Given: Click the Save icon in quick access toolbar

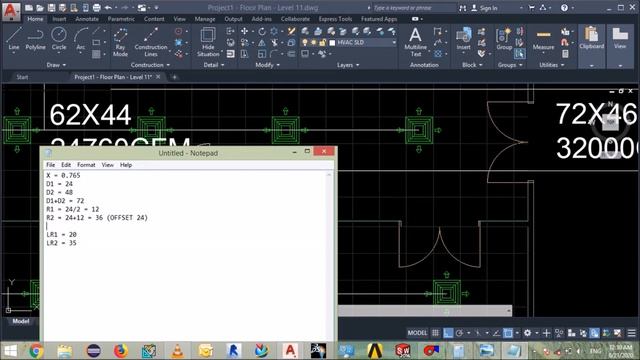Looking at the screenshot, I should click(51, 8).
